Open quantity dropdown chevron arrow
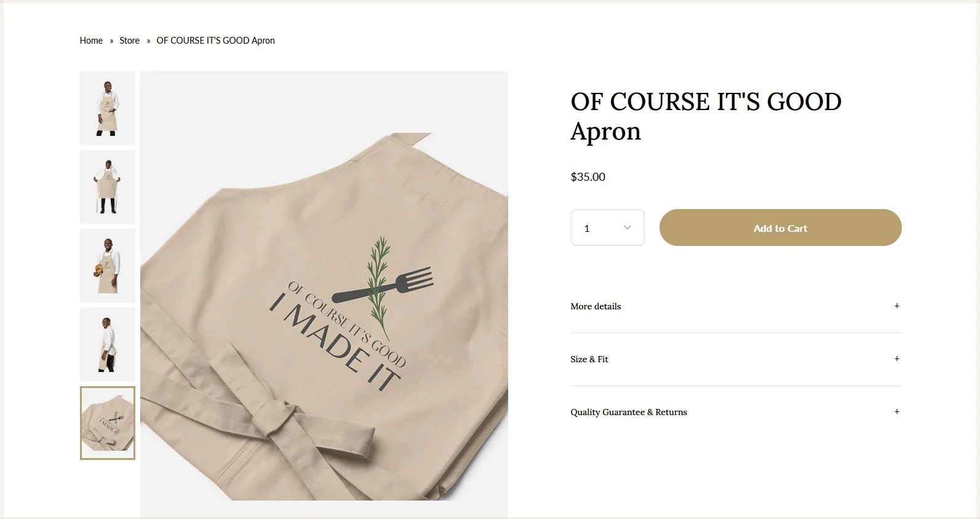Image resolution: width=980 pixels, height=519 pixels. [627, 228]
